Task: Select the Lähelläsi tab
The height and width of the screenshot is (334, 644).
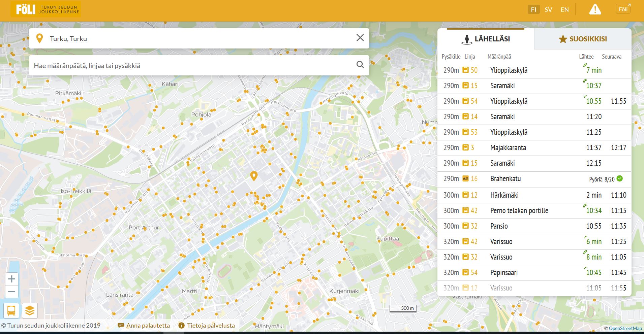Action: click(x=486, y=39)
